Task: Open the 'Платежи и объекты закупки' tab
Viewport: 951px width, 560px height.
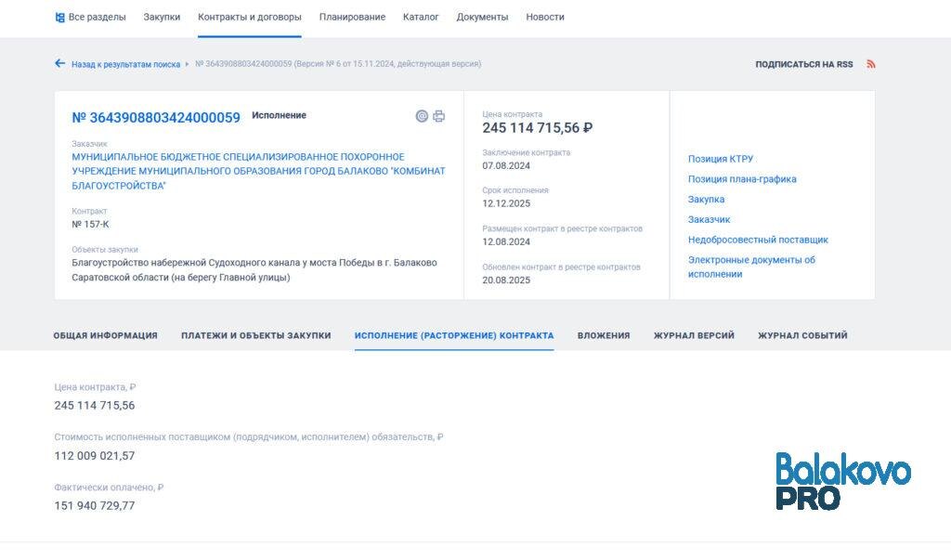Action: click(254, 335)
